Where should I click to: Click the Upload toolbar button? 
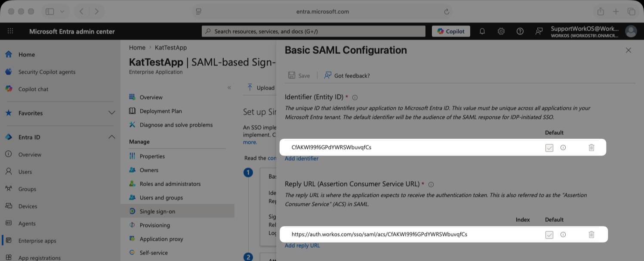tap(261, 88)
